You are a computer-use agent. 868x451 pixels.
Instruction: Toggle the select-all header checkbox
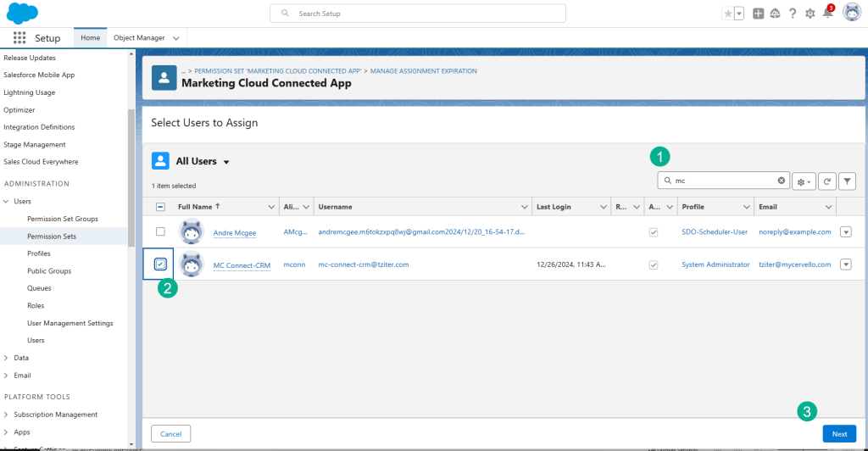[x=160, y=207]
